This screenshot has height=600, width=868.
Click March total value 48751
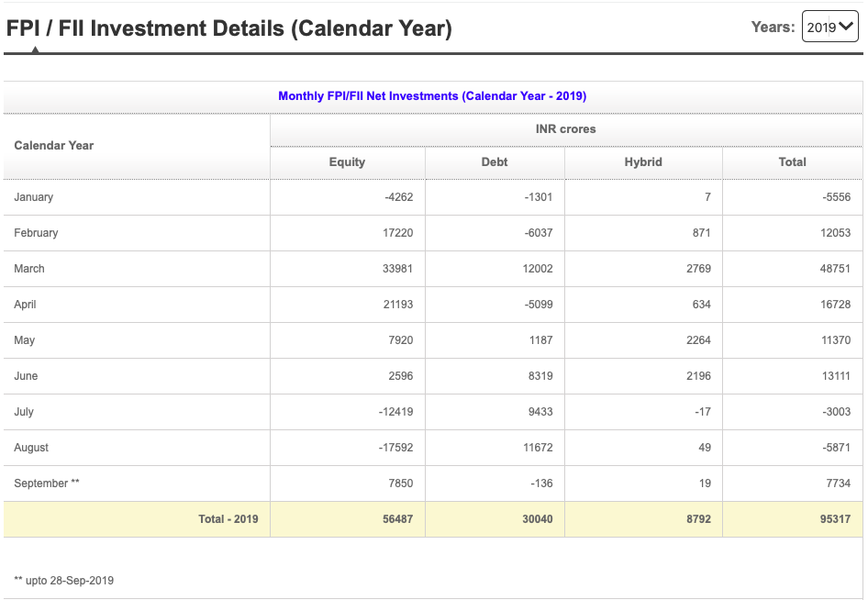[x=835, y=269]
